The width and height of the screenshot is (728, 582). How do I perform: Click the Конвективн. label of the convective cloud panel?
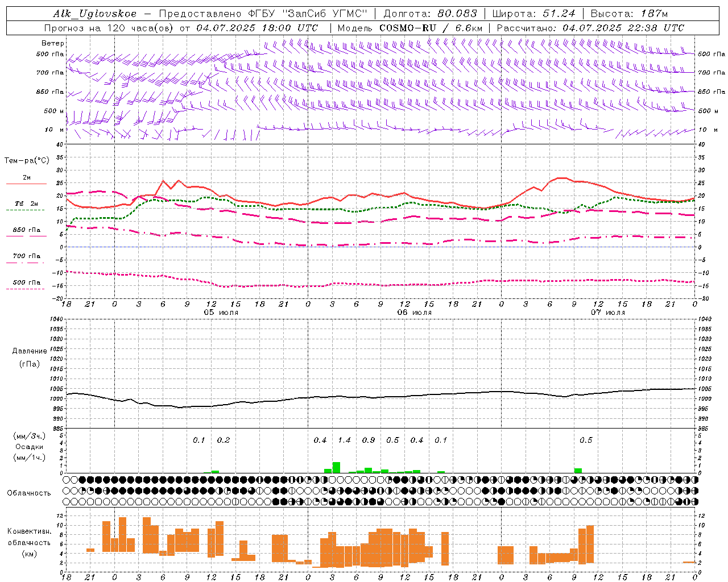coord(30,531)
